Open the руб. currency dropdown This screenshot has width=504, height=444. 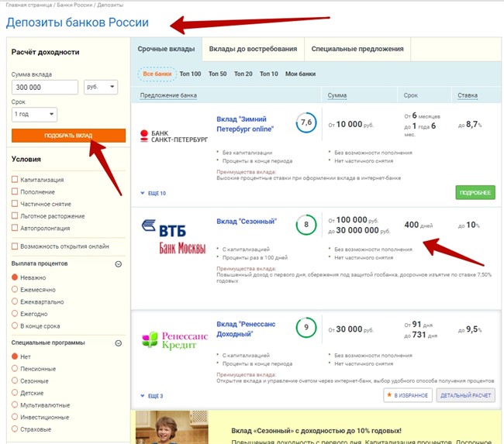pyautogui.click(x=101, y=88)
